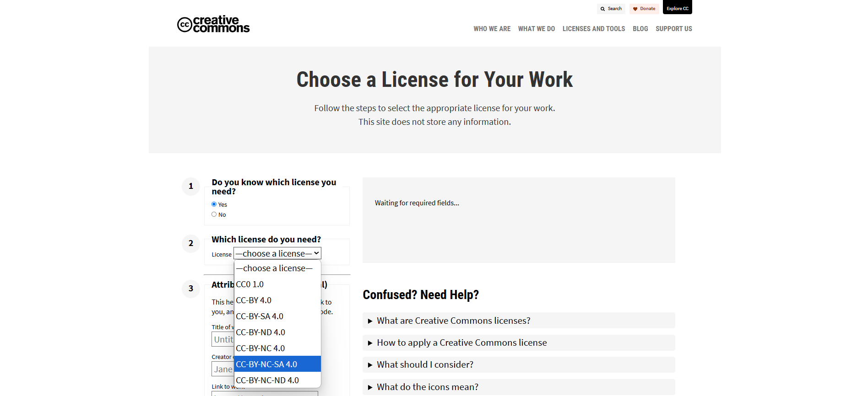The height and width of the screenshot is (396, 868).
Task: Choose CC0 1.0 from the list
Action: click(x=277, y=284)
